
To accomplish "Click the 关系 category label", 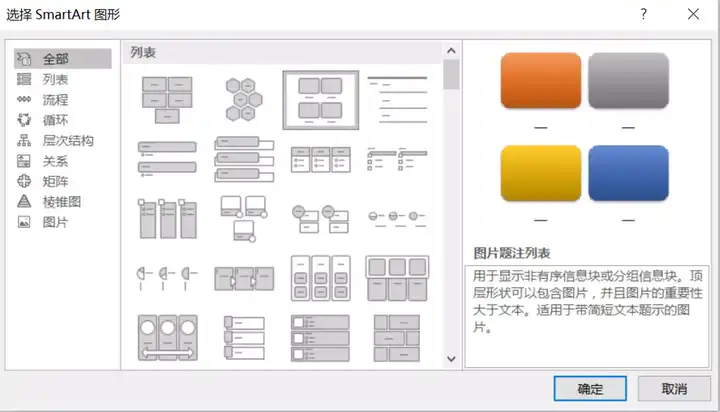I will pyautogui.click(x=56, y=161).
